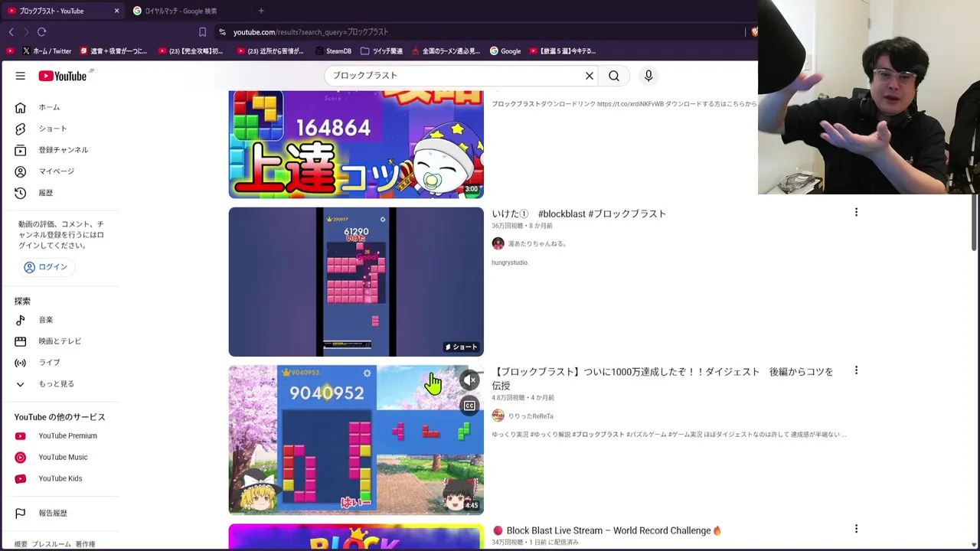The image size is (980, 551).
Task: Clear the search text with X button
Action: pos(590,76)
